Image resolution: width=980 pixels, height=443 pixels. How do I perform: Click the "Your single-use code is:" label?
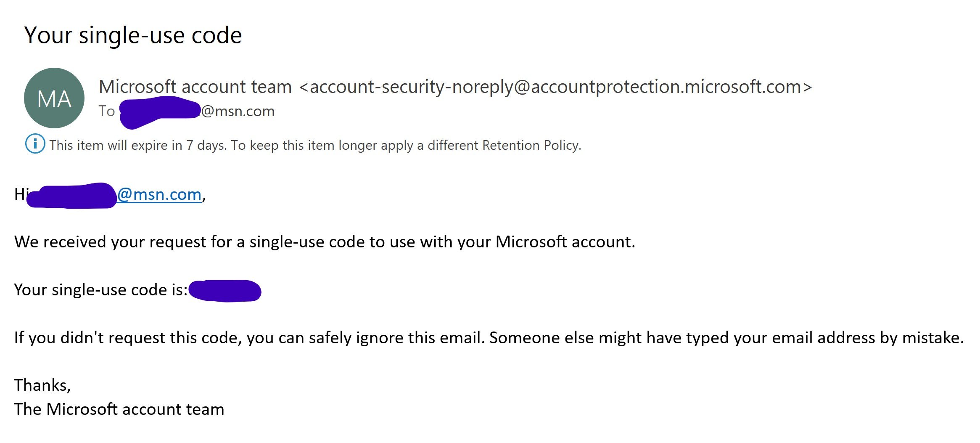[x=100, y=290]
